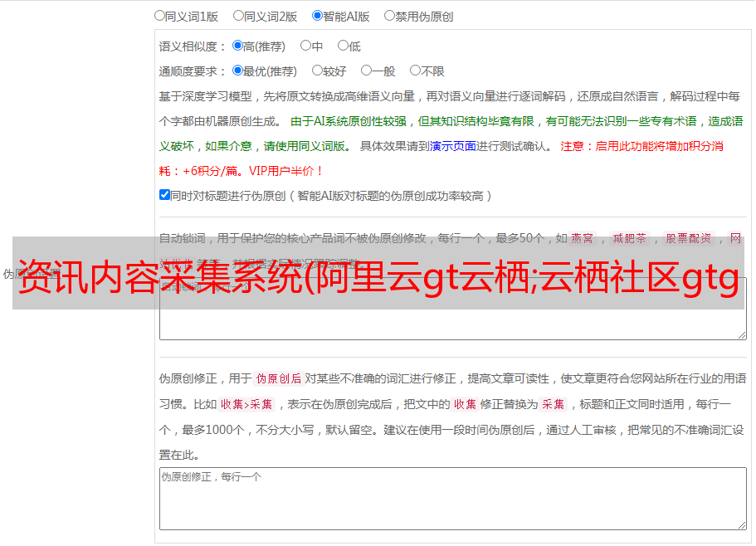This screenshot has height=546, width=756.
Task: Open the 演示页面 link
Action: pyautogui.click(x=452, y=146)
